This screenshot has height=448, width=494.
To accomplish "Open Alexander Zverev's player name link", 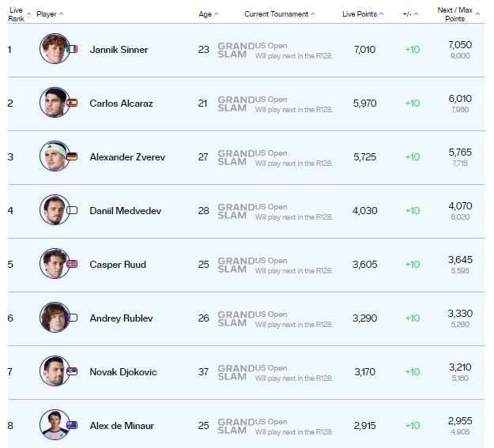I will (127, 156).
